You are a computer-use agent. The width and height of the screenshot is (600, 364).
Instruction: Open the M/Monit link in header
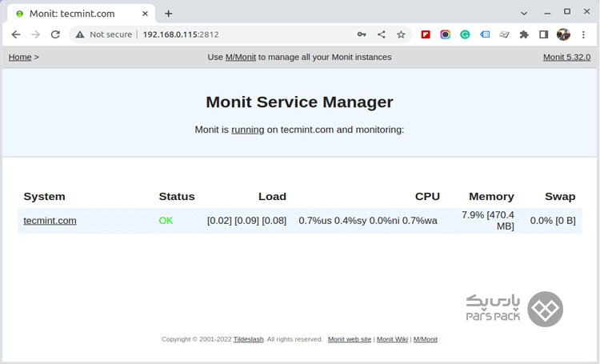pos(240,57)
